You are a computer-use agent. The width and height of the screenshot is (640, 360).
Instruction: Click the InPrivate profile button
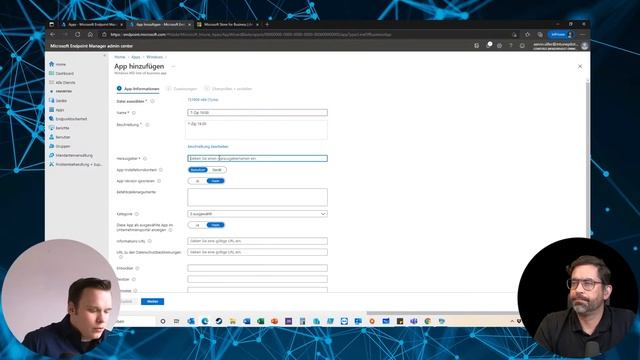561,35
